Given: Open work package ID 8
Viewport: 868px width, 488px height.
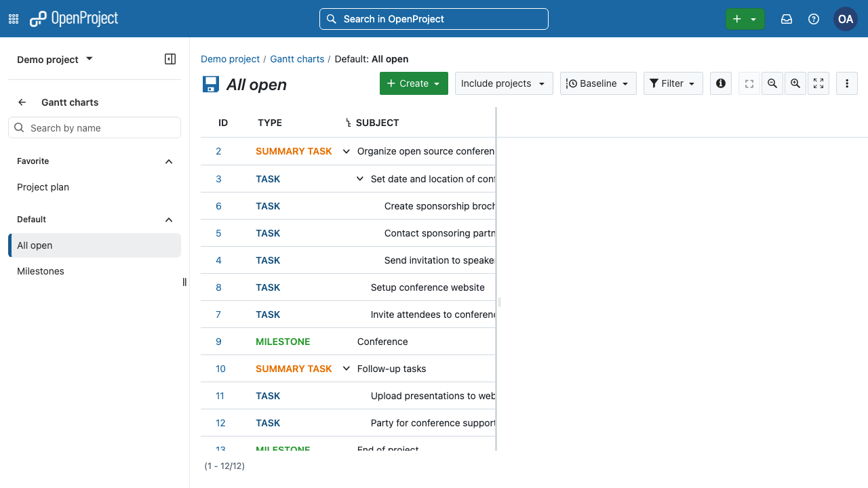Looking at the screenshot, I should 218,287.
